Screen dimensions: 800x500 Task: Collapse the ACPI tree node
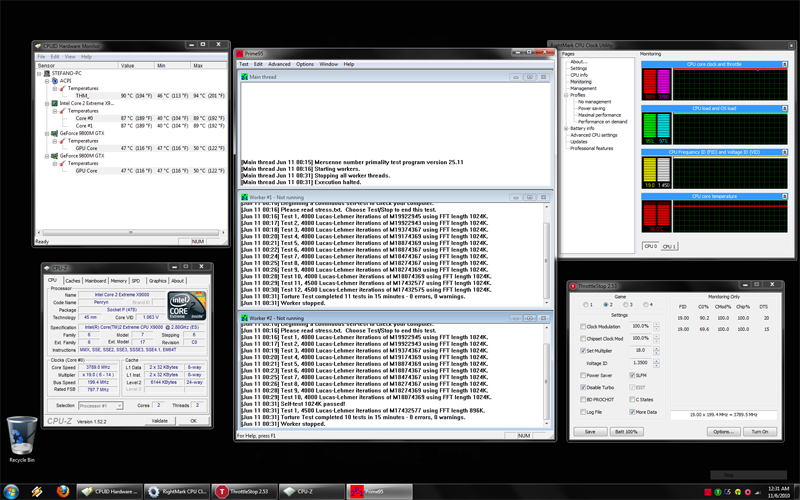(47, 81)
